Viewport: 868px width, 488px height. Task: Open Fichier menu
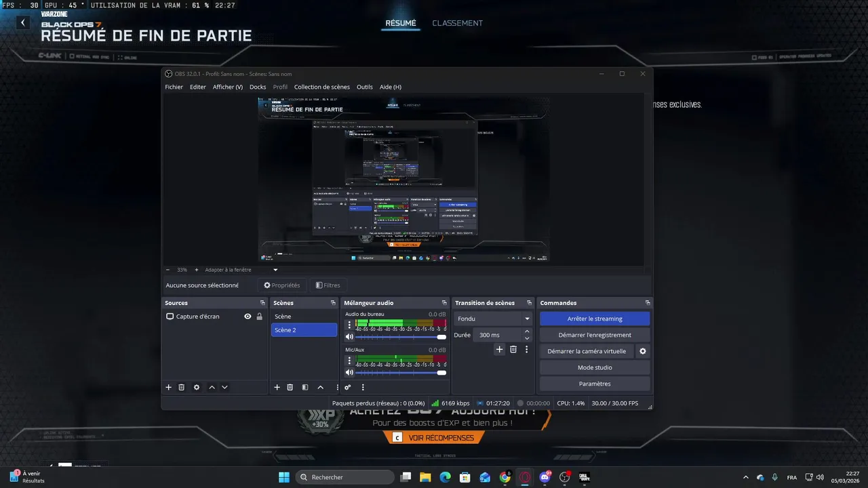(174, 87)
